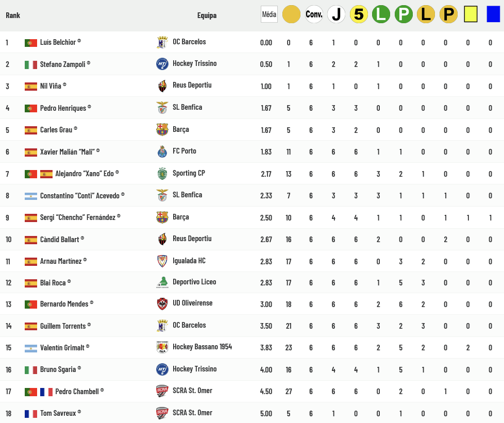Click the Média column header icon

[269, 14]
